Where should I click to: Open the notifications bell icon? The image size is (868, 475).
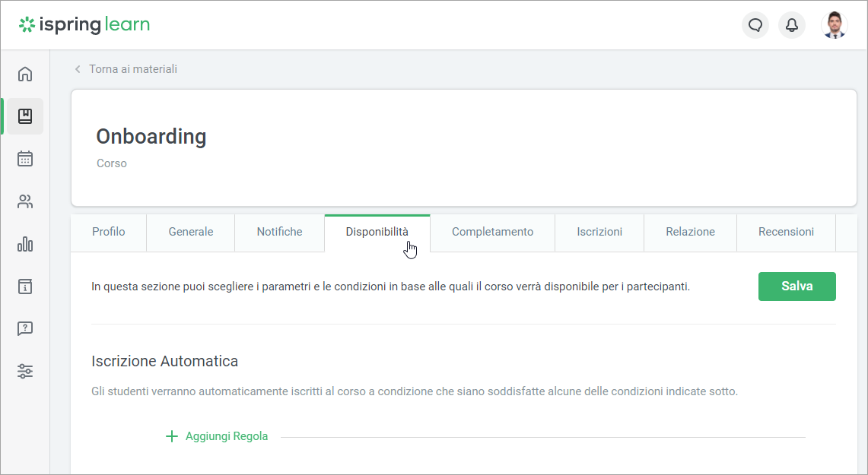(791, 25)
